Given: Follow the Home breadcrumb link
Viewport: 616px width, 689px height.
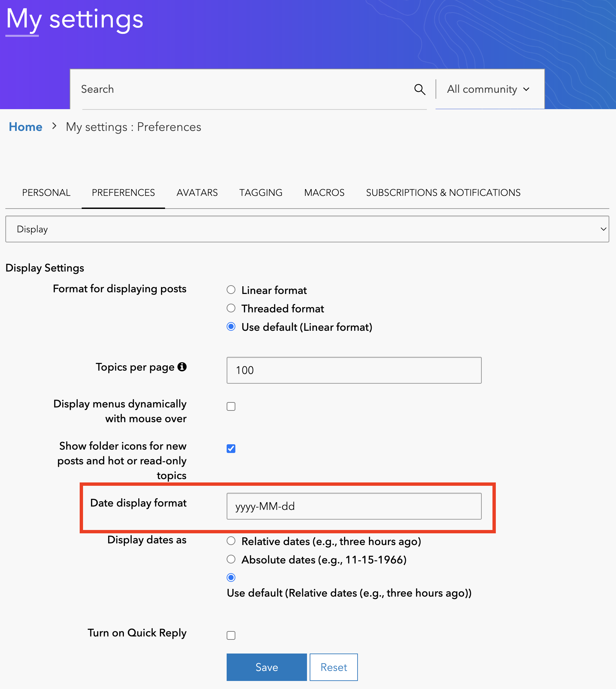Looking at the screenshot, I should 25,127.
